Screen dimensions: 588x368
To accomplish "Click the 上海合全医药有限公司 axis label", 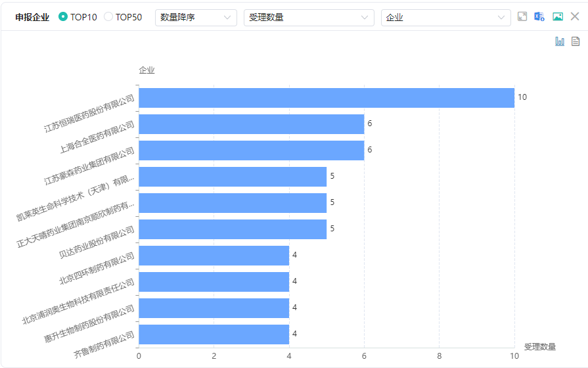I will (x=97, y=137).
